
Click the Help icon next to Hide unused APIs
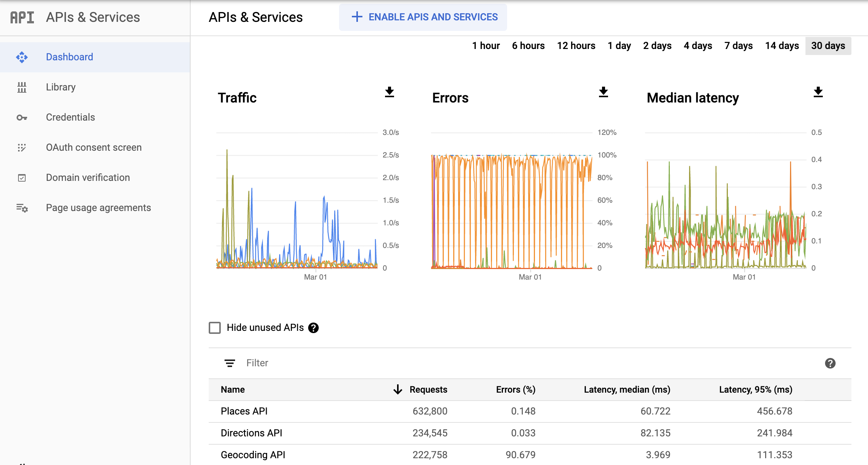click(x=314, y=328)
